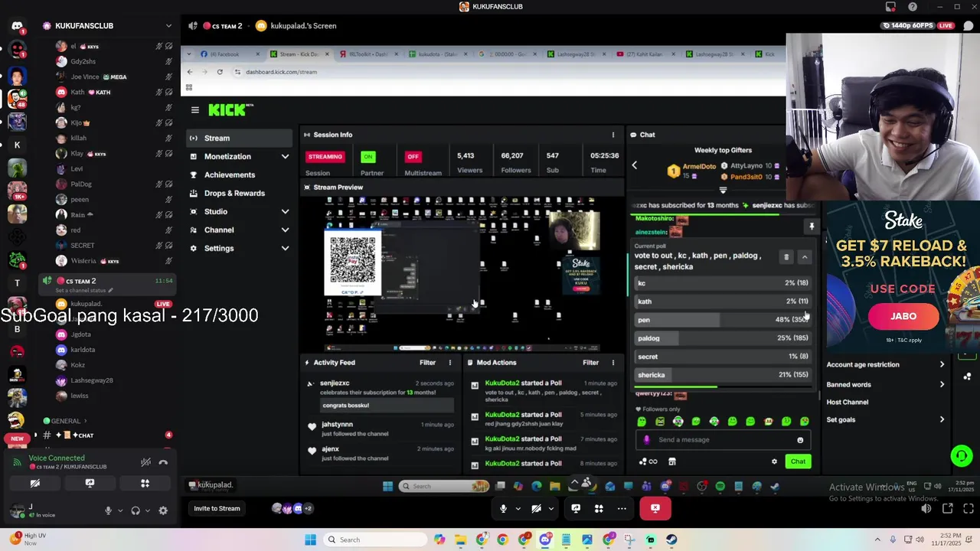Viewport: 980px width, 551px height.
Task: Toggle camera in stream bottom controls
Action: click(x=536, y=509)
